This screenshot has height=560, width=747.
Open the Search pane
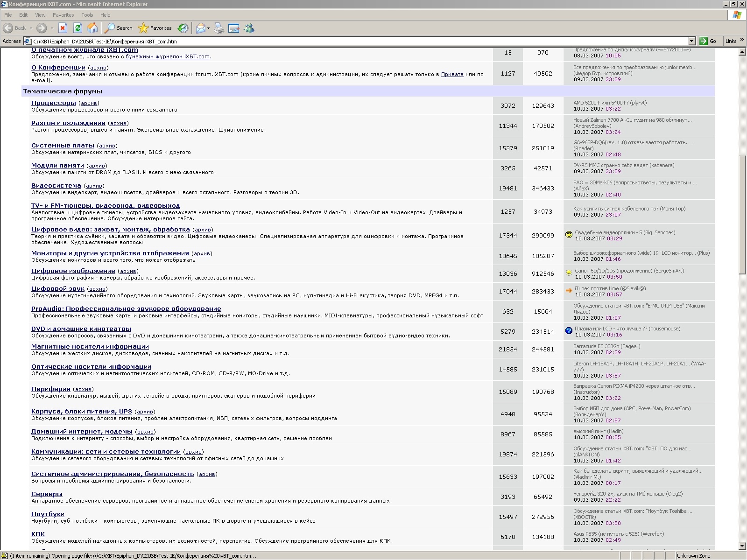tap(119, 28)
